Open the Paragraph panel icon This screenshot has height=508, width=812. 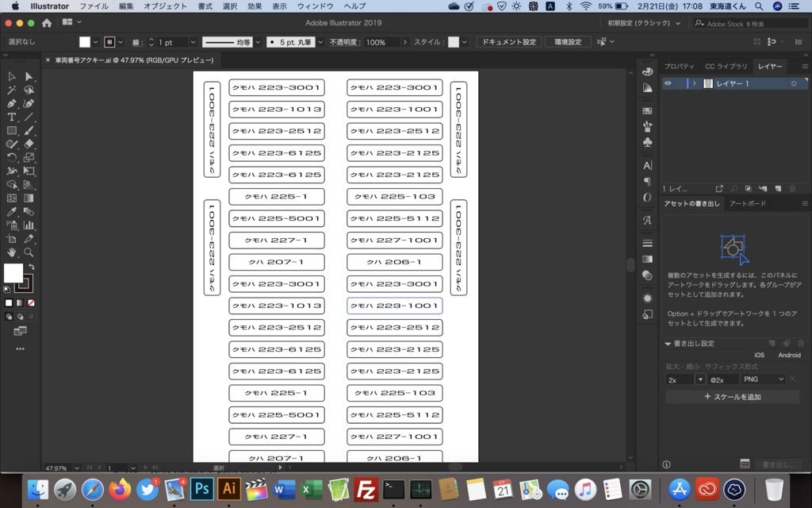[647, 182]
